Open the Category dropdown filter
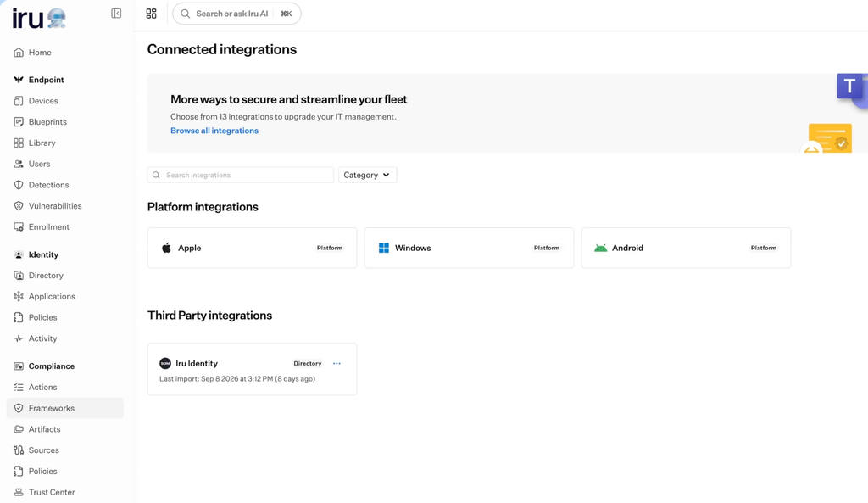The width and height of the screenshot is (868, 503). point(368,175)
